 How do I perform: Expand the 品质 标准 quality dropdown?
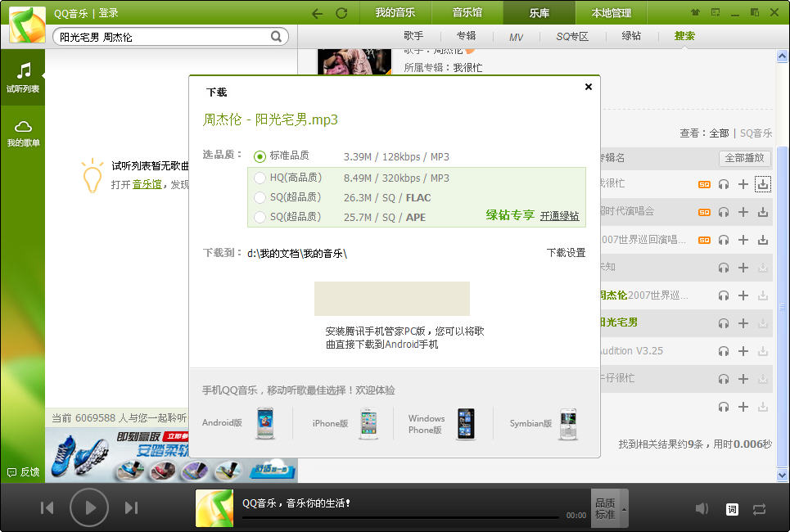point(610,508)
